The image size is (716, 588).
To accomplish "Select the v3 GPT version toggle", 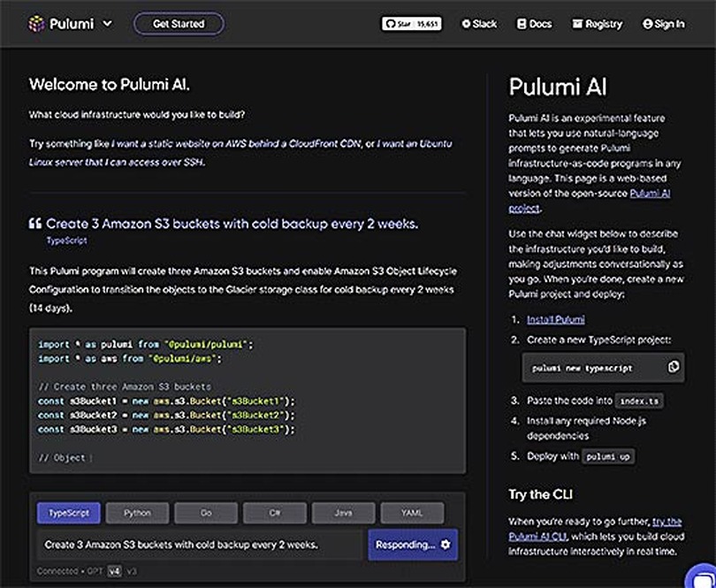I will click(x=132, y=571).
